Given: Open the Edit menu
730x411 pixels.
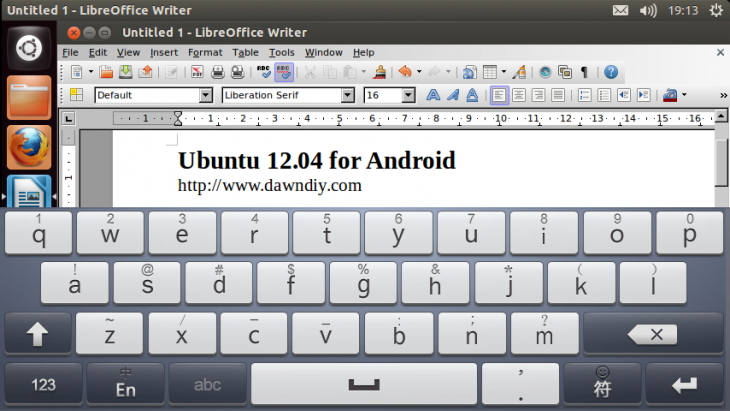Looking at the screenshot, I should pos(98,53).
